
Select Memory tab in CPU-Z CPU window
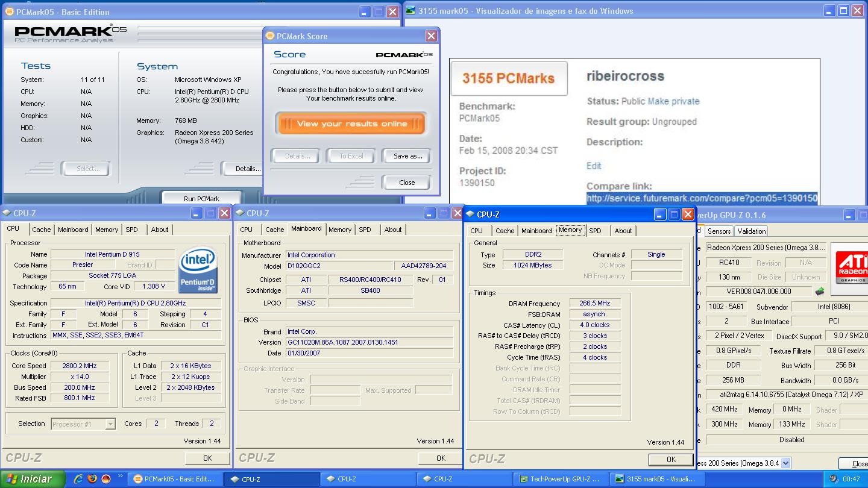(107, 230)
